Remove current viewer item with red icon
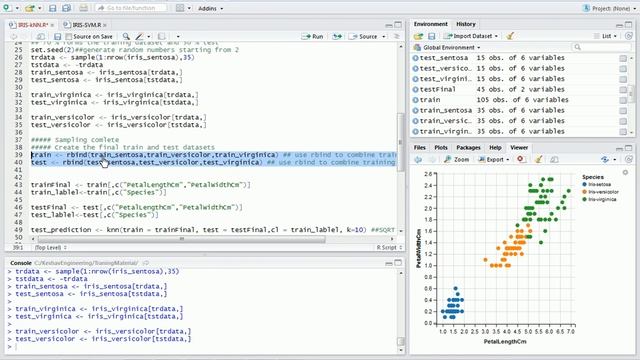Image resolution: width=640 pixels, height=360 pixels. (x=520, y=159)
